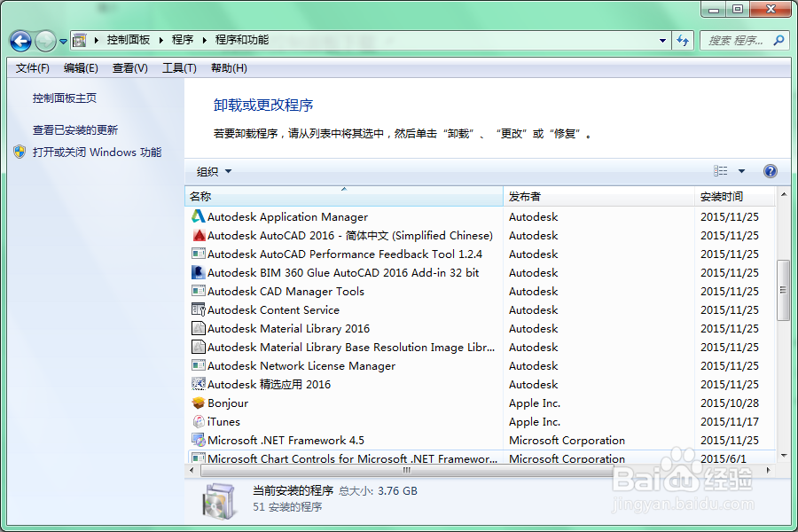Select Autodesk Content Service name text
The width and height of the screenshot is (798, 532).
(273, 310)
